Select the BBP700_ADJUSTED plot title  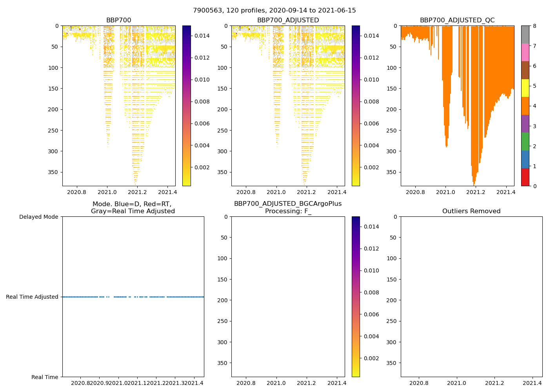pos(288,20)
